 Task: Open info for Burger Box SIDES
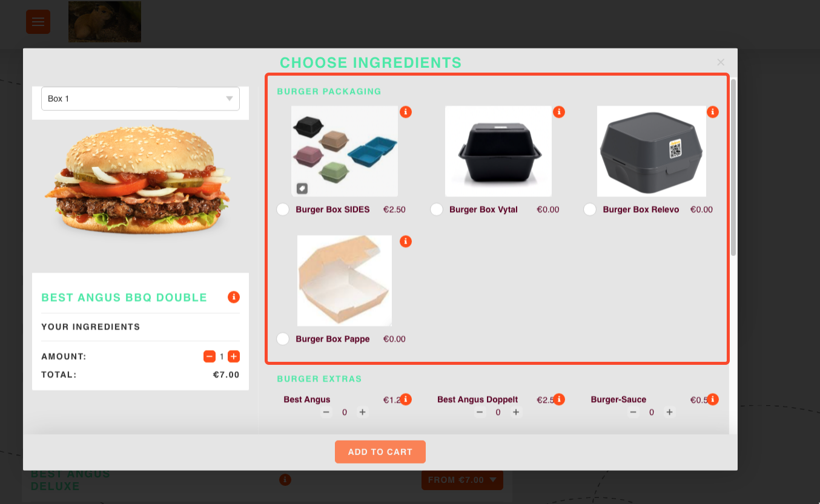tap(406, 112)
